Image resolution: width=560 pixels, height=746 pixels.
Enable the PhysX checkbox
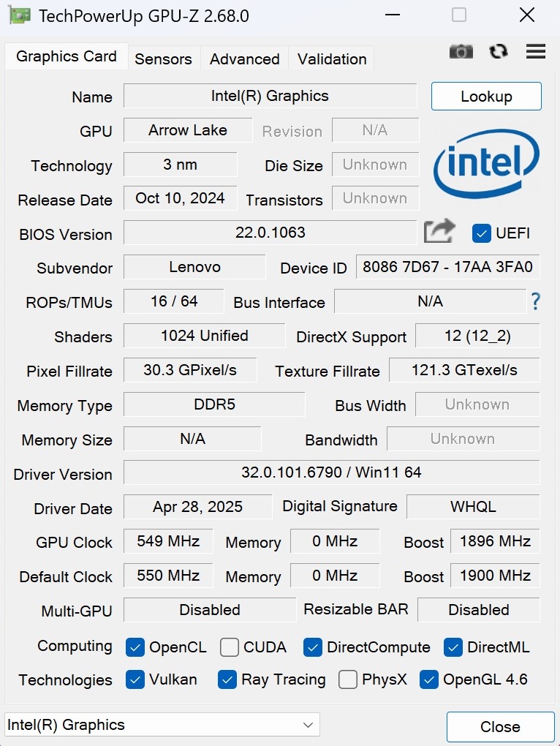coord(348,679)
